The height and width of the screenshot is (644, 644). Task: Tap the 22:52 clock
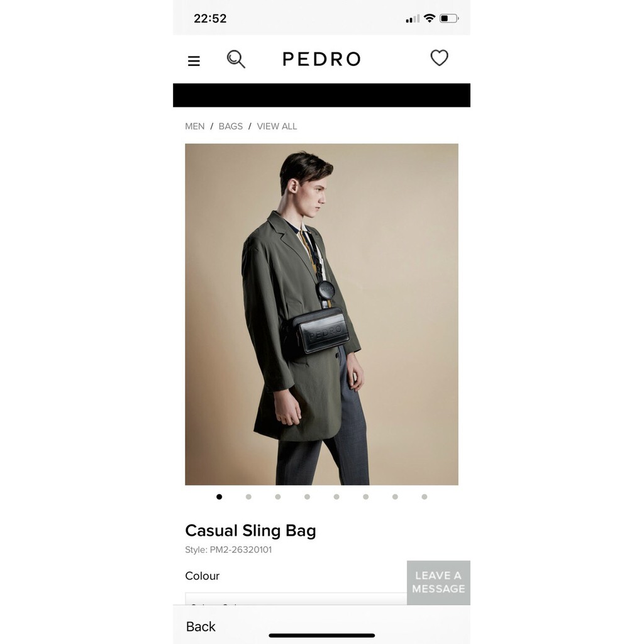[210, 18]
